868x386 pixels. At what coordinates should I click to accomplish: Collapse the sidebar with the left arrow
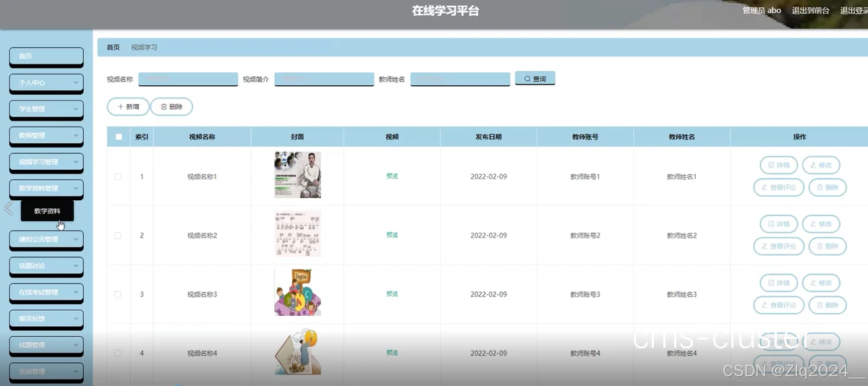9,209
